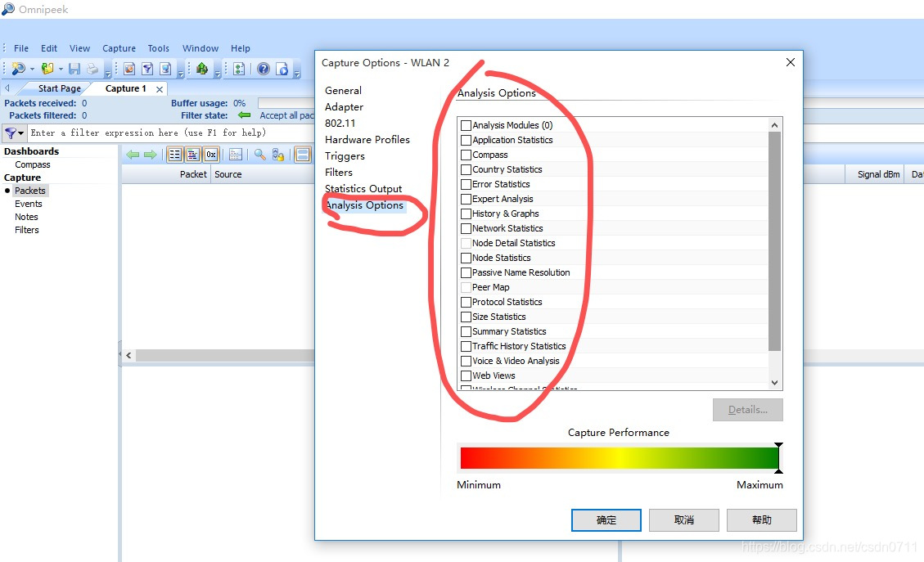
Task: Open the folder icon's dropdown arrow
Action: (60, 69)
